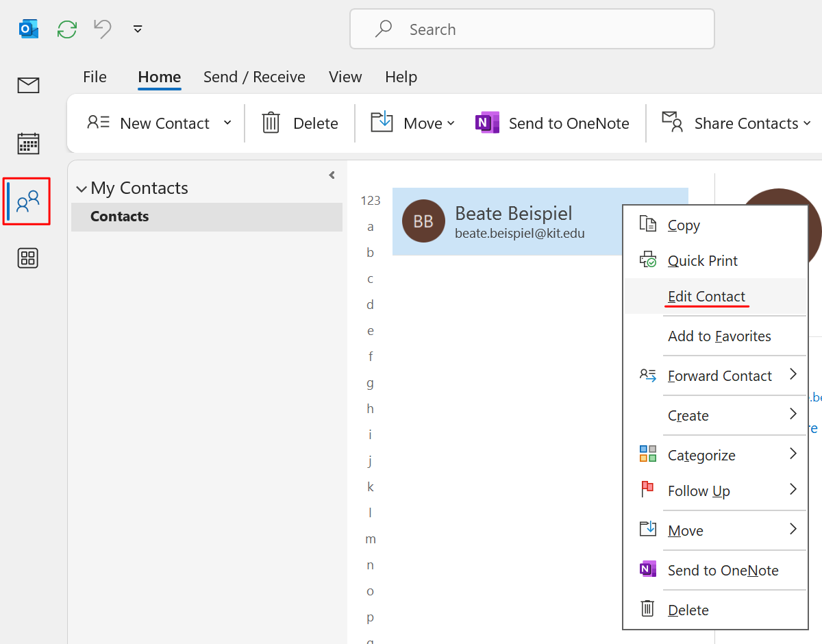Choose Quick Print in context menu
This screenshot has height=644, width=822.
click(715, 260)
